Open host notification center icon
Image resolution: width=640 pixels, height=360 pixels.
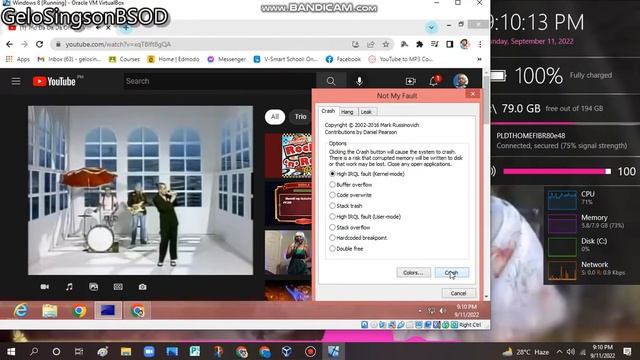(627, 351)
